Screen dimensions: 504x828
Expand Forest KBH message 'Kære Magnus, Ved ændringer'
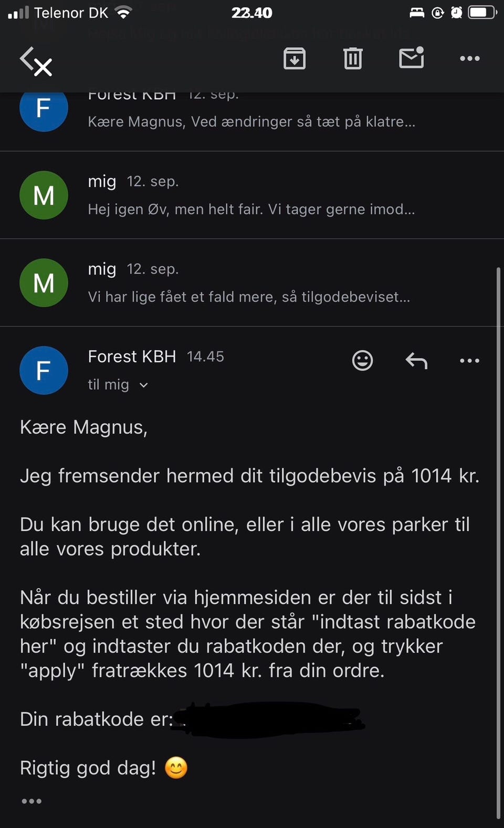pos(251,121)
